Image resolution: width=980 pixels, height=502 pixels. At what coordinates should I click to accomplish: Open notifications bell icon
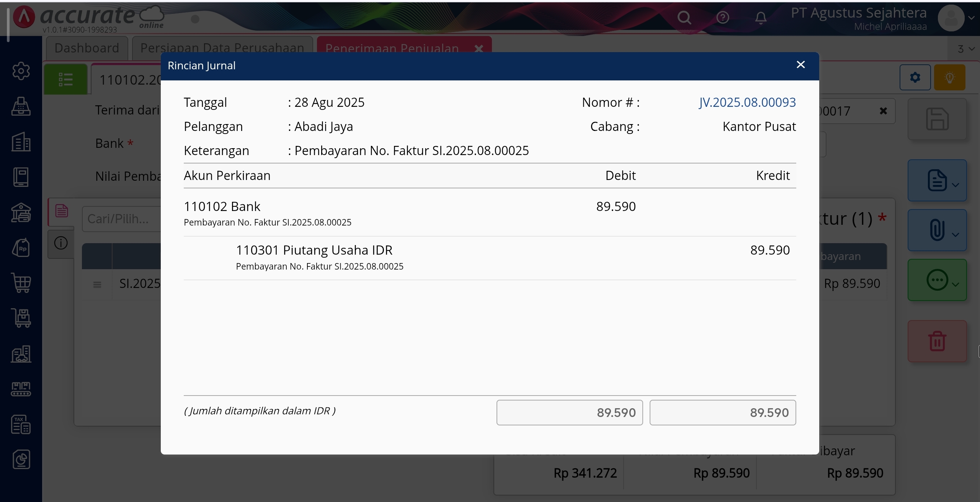pos(761,18)
